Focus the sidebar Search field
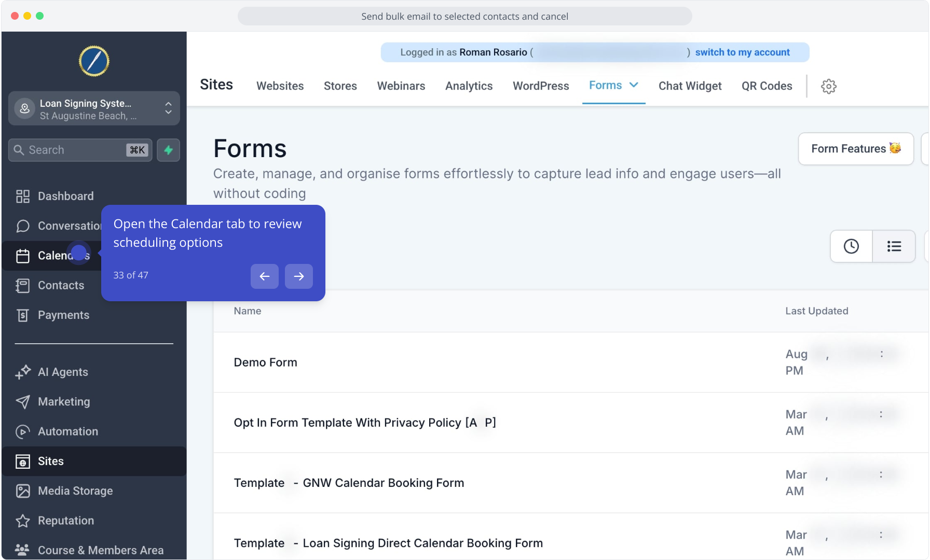The height and width of the screenshot is (560, 930). 80,150
